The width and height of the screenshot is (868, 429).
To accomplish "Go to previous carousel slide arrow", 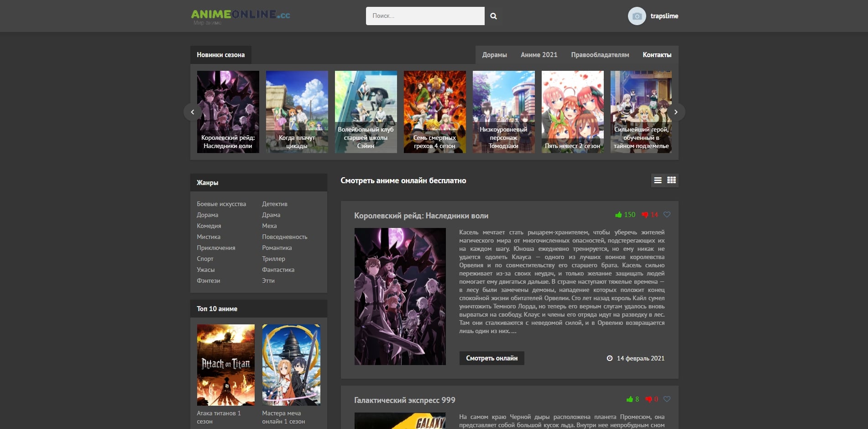I will point(193,112).
